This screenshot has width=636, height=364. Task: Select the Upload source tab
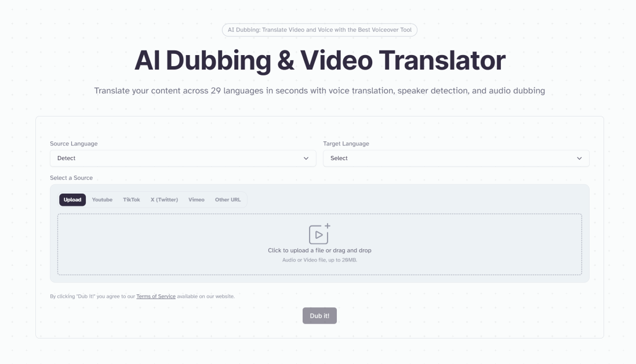click(x=72, y=199)
